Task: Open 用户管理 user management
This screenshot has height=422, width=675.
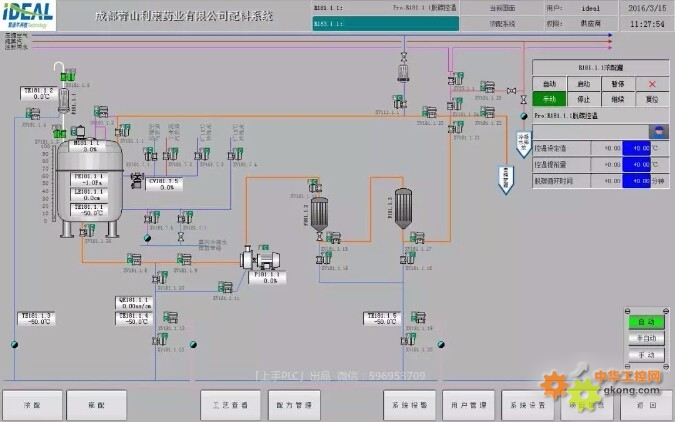Action: (468, 405)
